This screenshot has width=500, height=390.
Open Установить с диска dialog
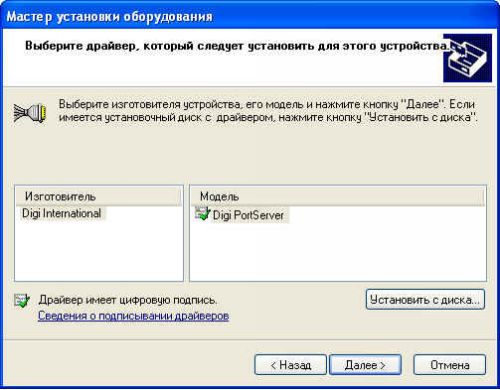pos(425,300)
